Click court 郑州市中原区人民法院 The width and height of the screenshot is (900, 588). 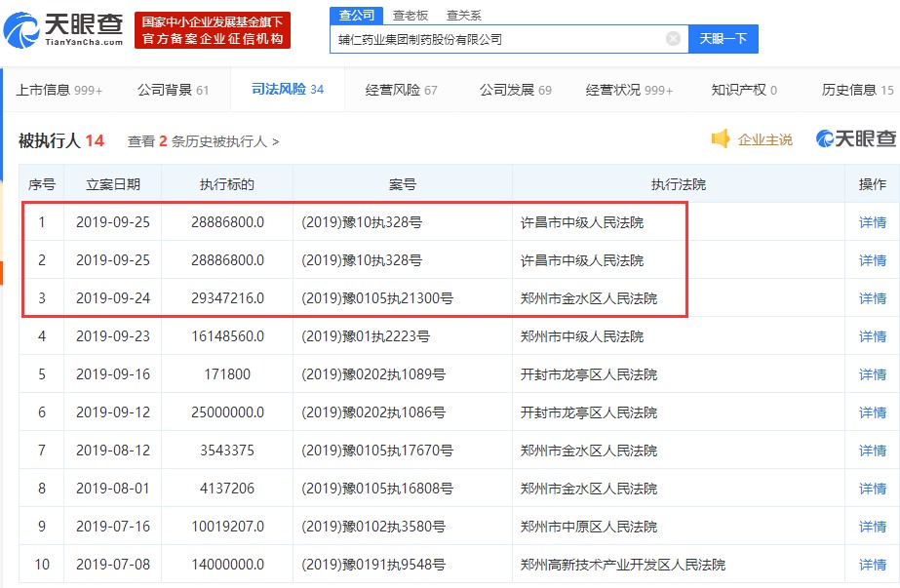point(589,527)
